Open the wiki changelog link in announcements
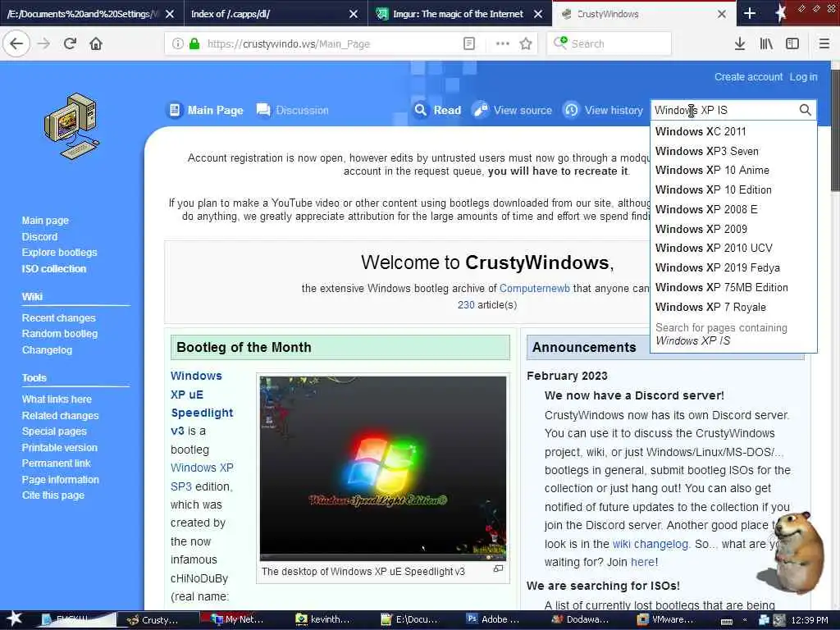Screen dimensions: 840x630 tap(650, 545)
